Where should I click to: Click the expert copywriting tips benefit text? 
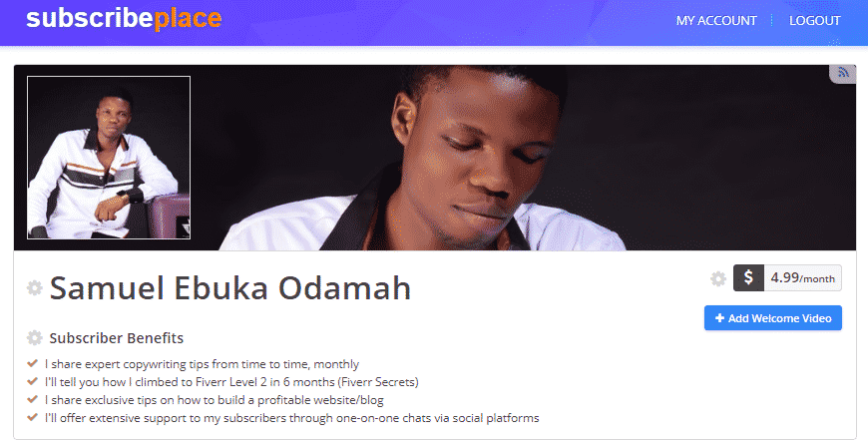(x=202, y=364)
